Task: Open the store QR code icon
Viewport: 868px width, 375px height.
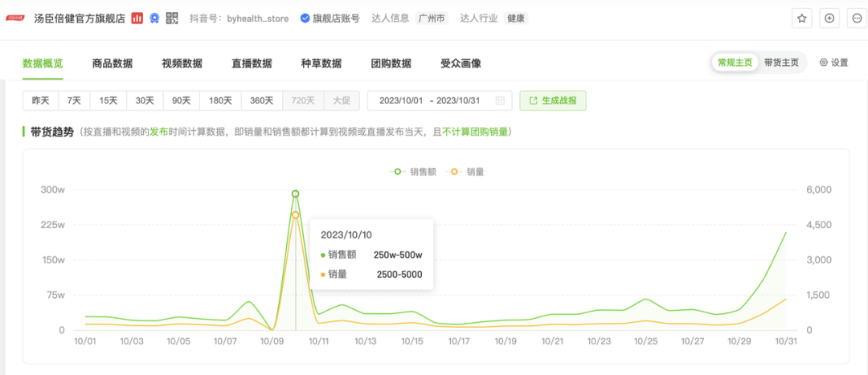Action: [172, 18]
